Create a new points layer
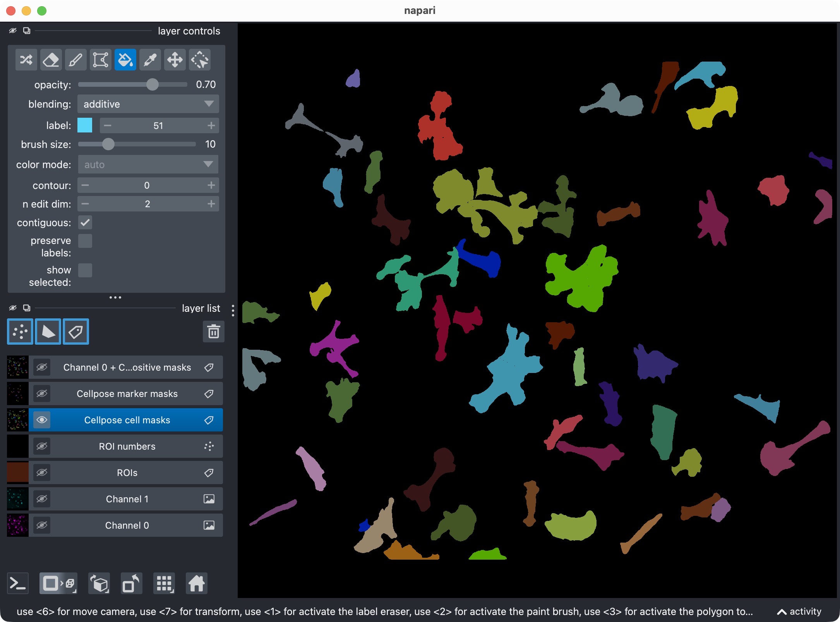 (20, 332)
